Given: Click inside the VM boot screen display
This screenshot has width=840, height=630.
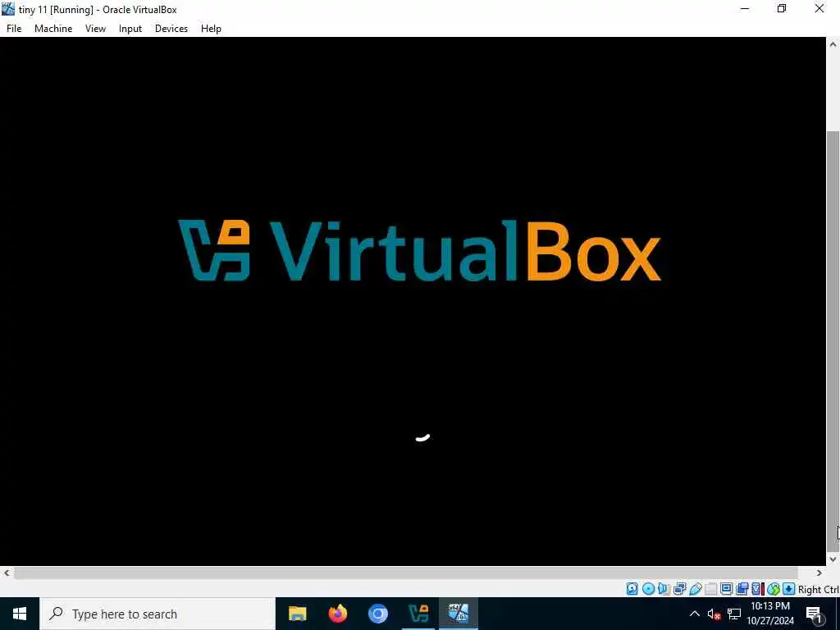Looking at the screenshot, I should [x=413, y=301].
